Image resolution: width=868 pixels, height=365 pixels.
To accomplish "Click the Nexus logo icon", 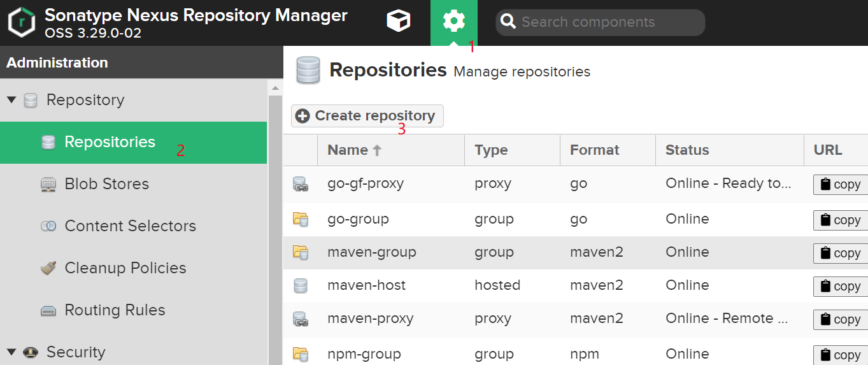I will [x=22, y=22].
